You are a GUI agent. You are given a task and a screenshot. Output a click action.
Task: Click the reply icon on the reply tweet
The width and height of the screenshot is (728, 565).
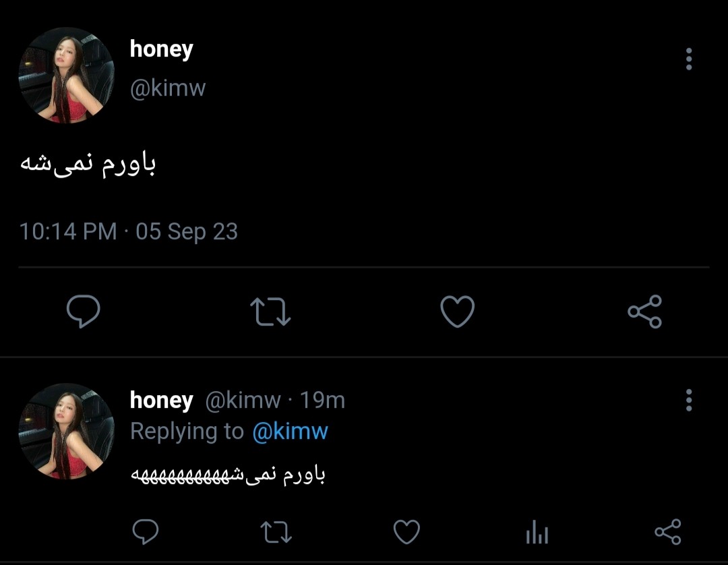(x=146, y=531)
